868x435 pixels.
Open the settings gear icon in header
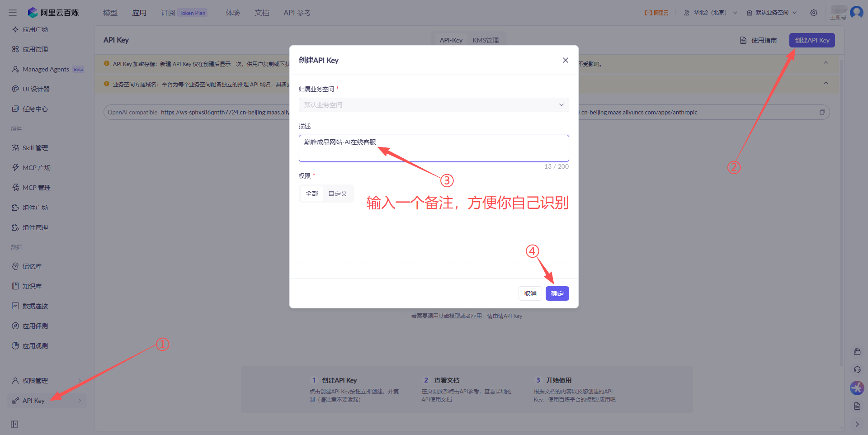(814, 13)
